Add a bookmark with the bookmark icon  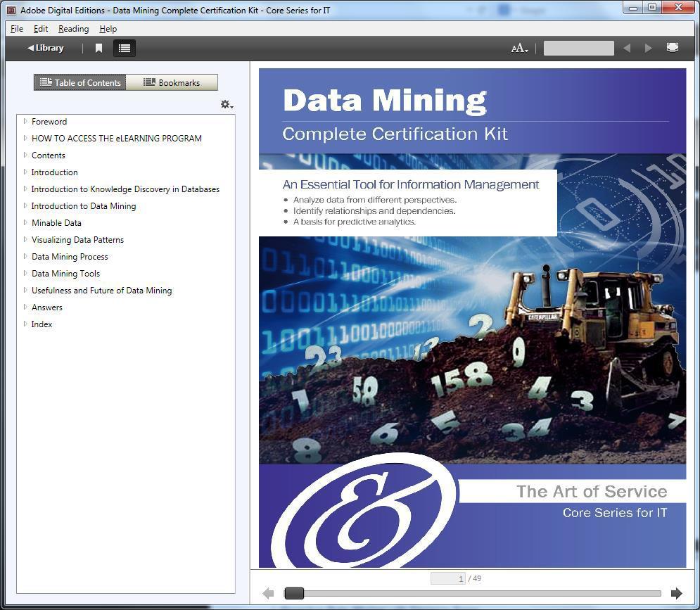tap(98, 49)
